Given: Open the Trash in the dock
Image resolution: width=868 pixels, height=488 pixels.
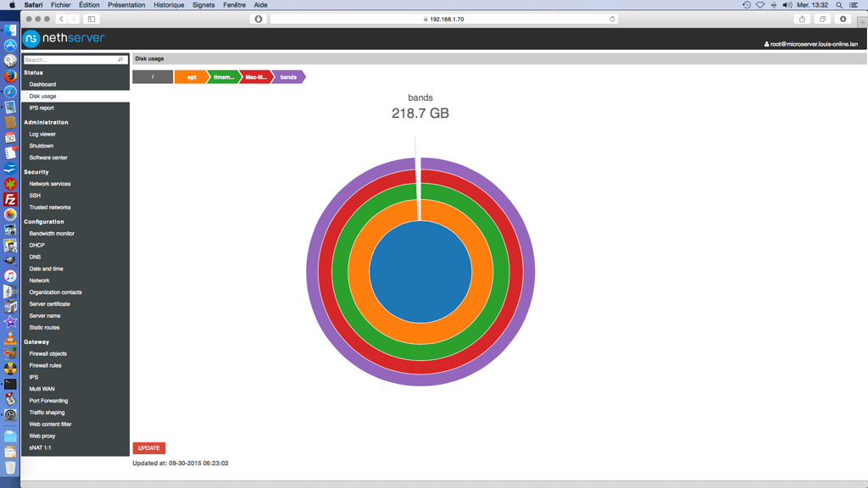Looking at the screenshot, I should coord(10,468).
